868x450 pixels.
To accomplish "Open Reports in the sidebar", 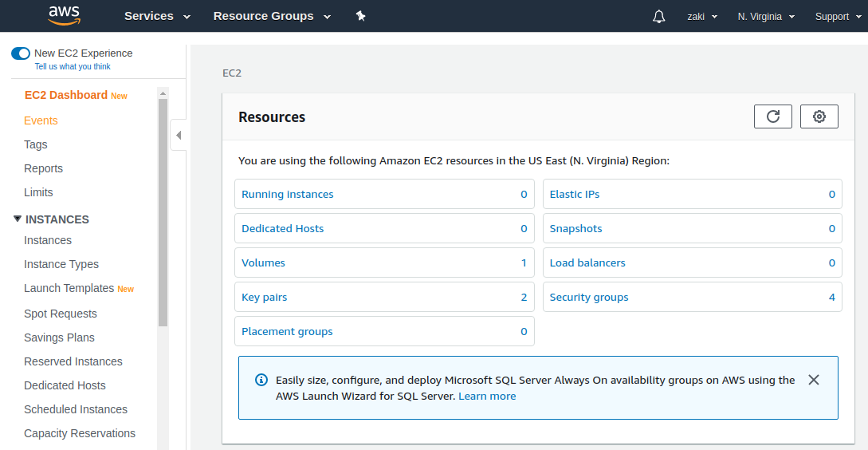I will click(43, 168).
